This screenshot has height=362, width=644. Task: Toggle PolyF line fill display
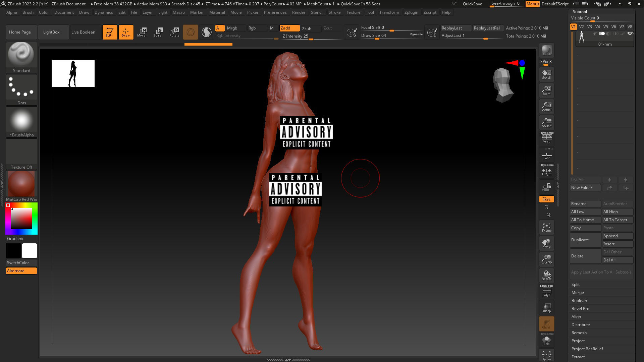tap(546, 291)
